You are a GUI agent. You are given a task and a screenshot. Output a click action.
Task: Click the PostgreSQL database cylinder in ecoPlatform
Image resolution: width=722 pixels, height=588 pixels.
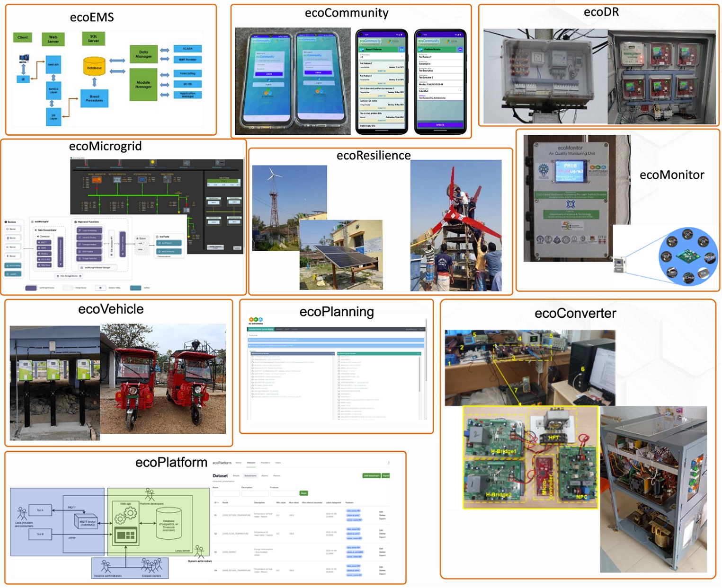coord(169,523)
